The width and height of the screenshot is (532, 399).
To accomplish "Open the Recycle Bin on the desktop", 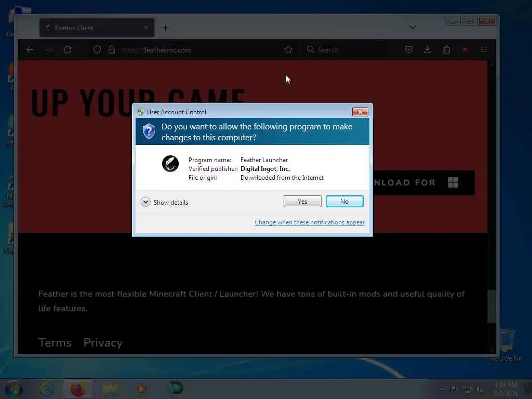I will pos(507,344).
